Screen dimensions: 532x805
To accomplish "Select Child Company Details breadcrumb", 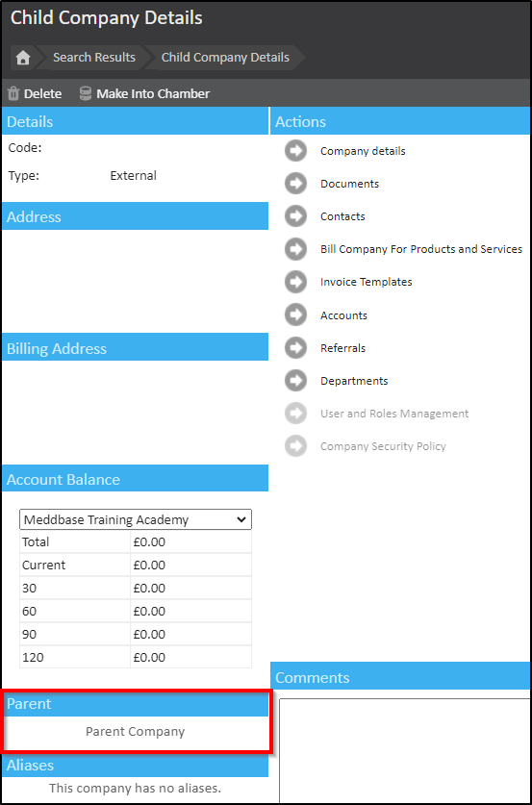I will (x=225, y=58).
